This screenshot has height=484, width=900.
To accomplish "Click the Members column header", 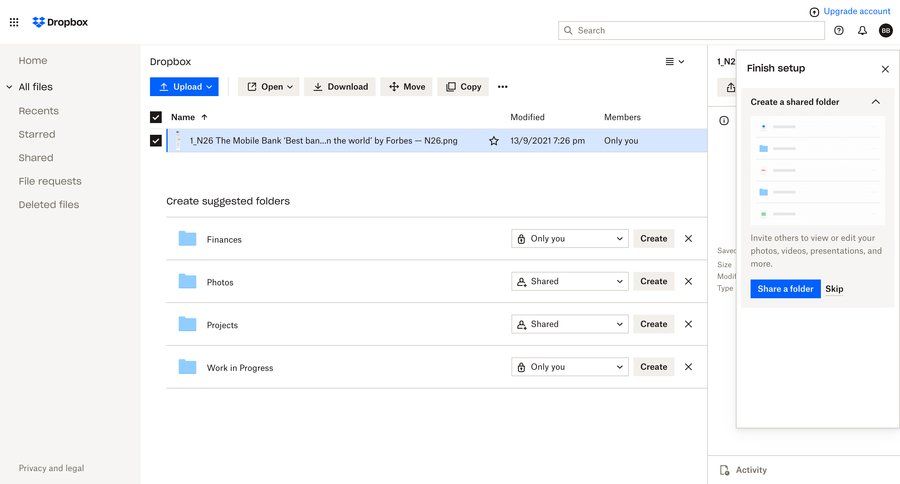I will point(622,117).
